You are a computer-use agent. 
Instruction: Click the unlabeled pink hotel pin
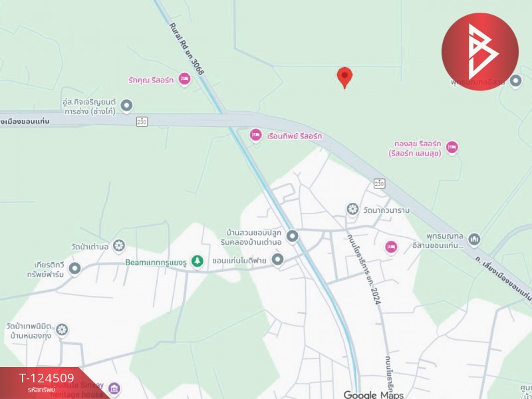pos(391,247)
